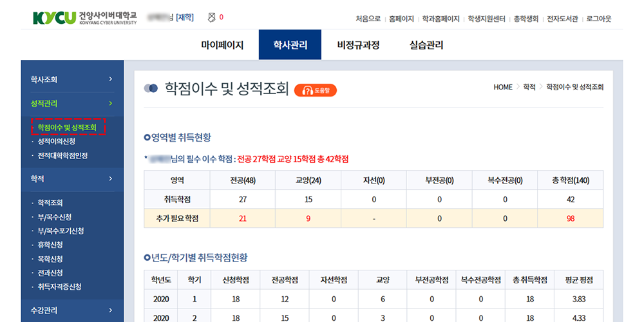Screen dimensions: 644x322
Task: Select the 학사관리 main tab
Action: (x=290, y=45)
